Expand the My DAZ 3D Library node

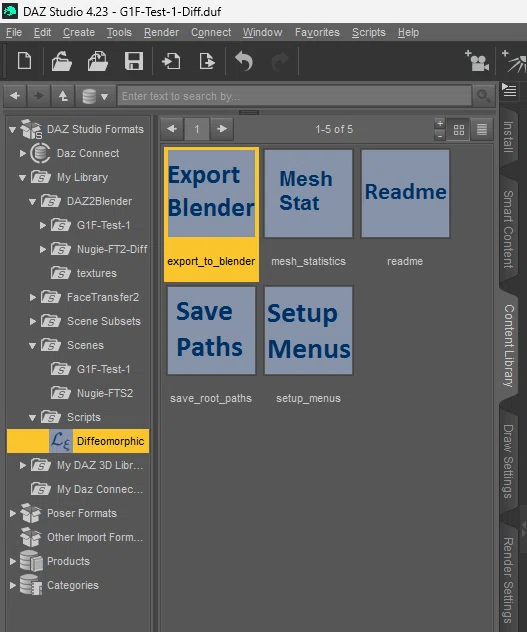(x=23, y=465)
